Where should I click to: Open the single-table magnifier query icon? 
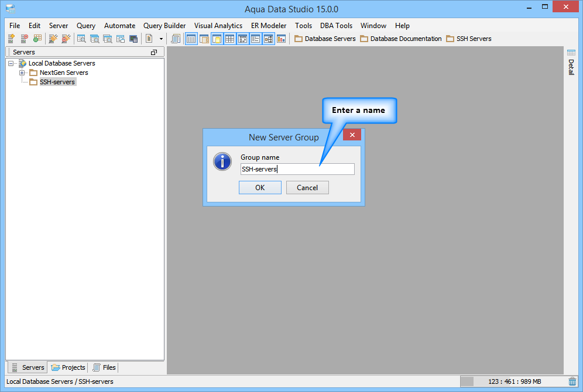[x=81, y=38]
